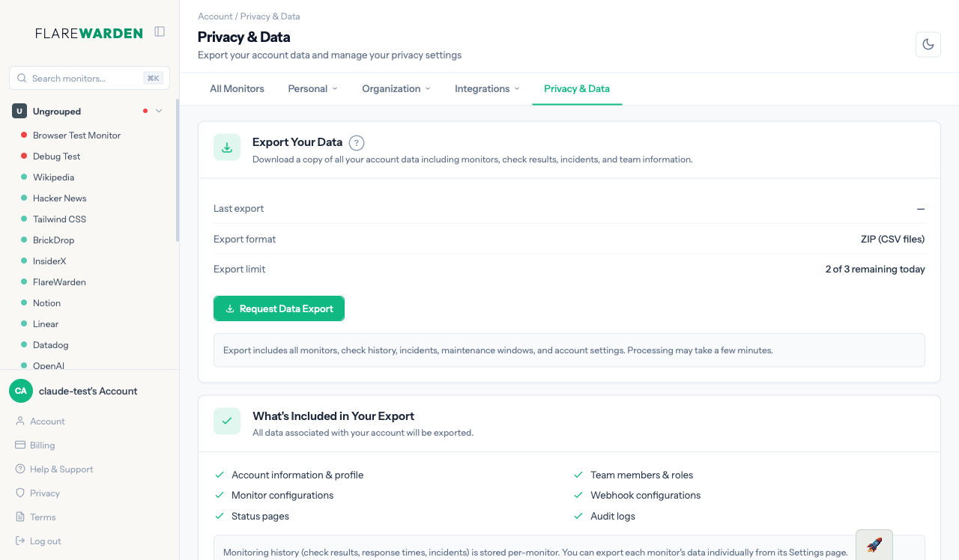The width and height of the screenshot is (959, 560).
Task: Click the CA account avatar
Action: click(x=21, y=391)
